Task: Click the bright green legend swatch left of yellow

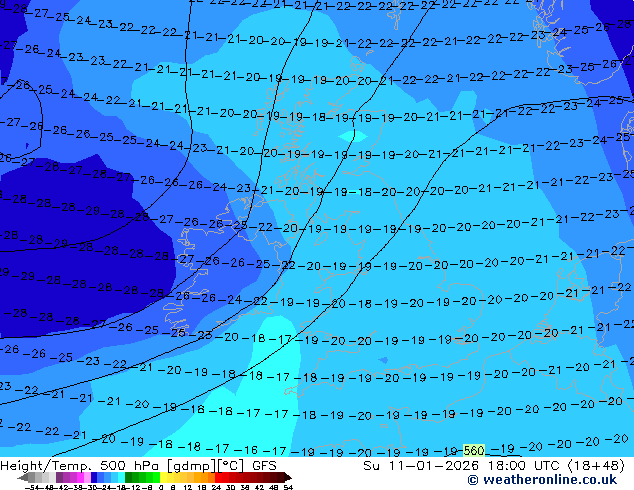Action: pyautogui.click(x=156, y=477)
